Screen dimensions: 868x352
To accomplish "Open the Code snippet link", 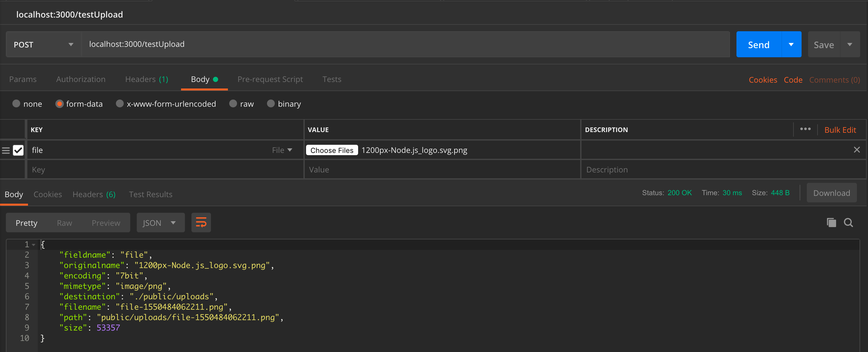I will tap(793, 80).
